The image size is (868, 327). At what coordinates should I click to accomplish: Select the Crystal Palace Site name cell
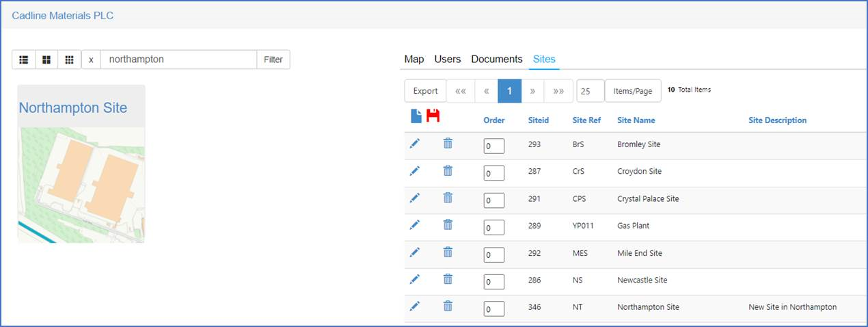648,199
